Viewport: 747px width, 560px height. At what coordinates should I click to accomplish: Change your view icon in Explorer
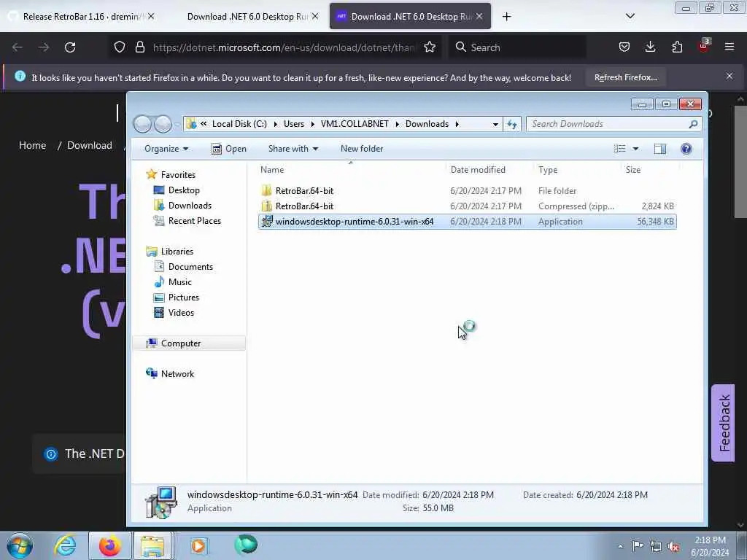pos(620,149)
